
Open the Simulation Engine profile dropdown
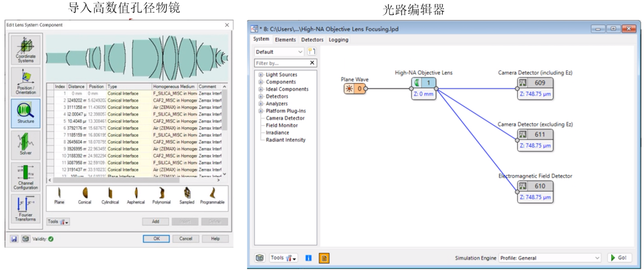pyautogui.click(x=551, y=258)
